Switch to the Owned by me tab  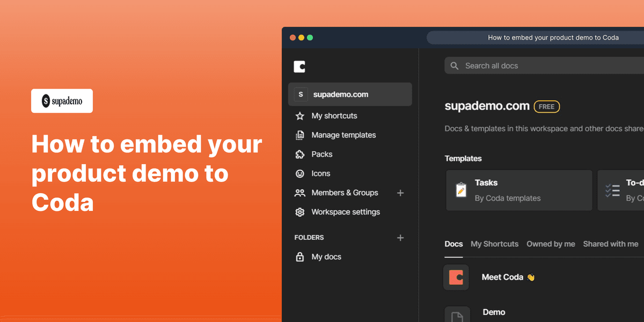tap(551, 244)
